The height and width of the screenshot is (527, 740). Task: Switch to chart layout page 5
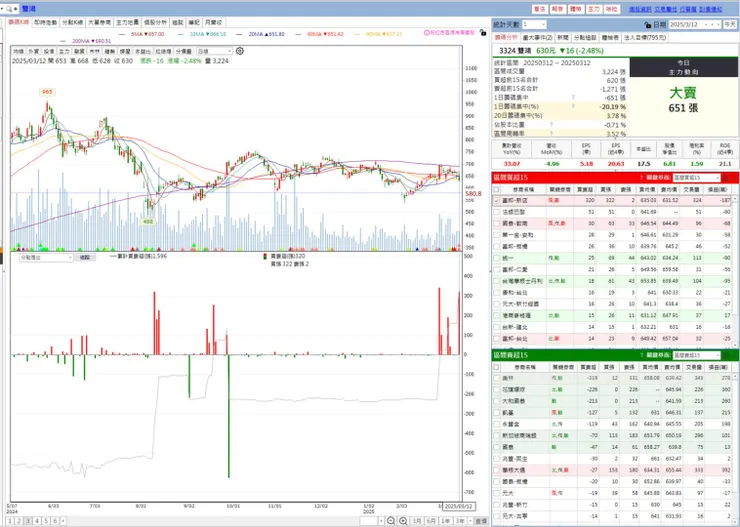click(46, 521)
